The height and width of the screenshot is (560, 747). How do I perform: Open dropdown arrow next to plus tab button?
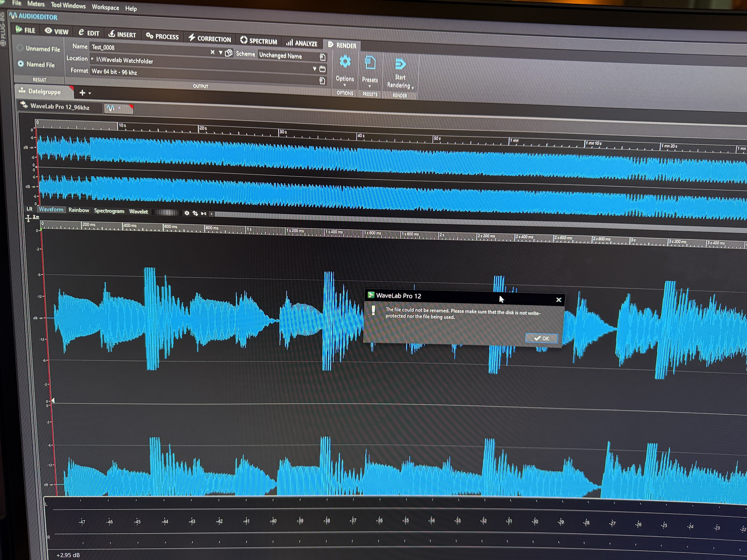click(90, 93)
